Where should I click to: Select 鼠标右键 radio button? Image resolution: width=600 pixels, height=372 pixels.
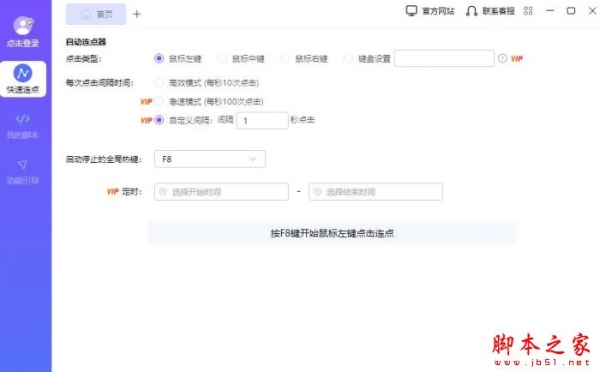[x=285, y=58]
